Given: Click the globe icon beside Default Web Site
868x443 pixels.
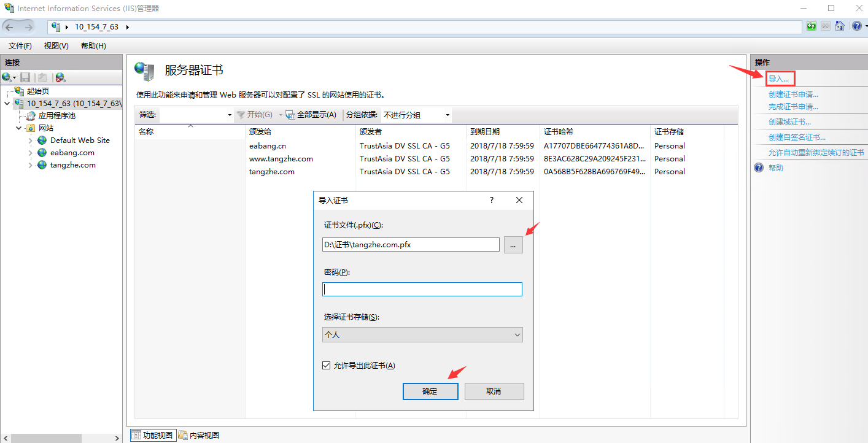Looking at the screenshot, I should click(42, 141).
